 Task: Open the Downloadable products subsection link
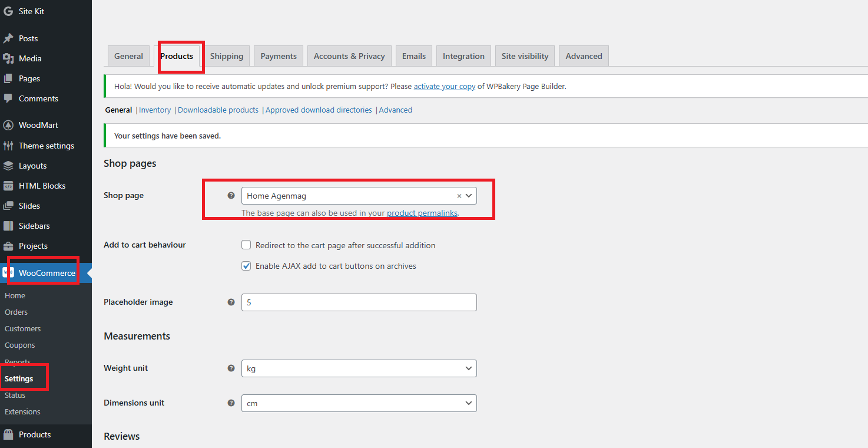218,110
